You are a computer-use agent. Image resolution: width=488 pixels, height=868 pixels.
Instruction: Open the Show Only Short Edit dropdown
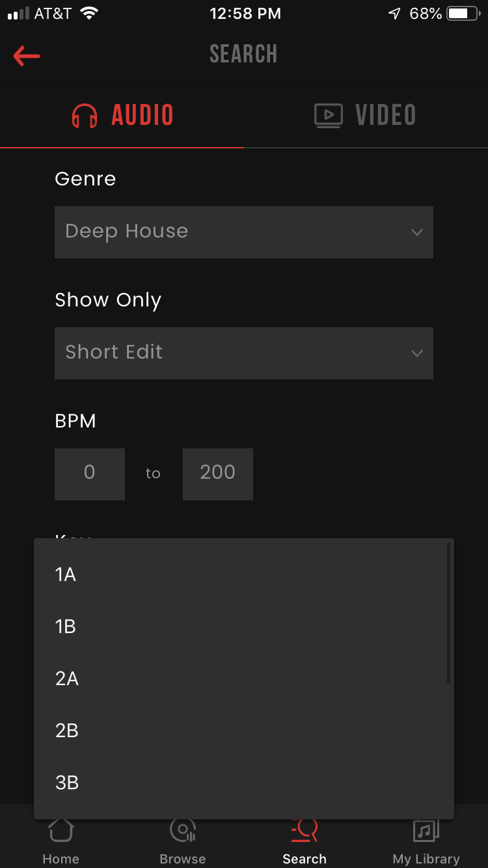click(243, 353)
